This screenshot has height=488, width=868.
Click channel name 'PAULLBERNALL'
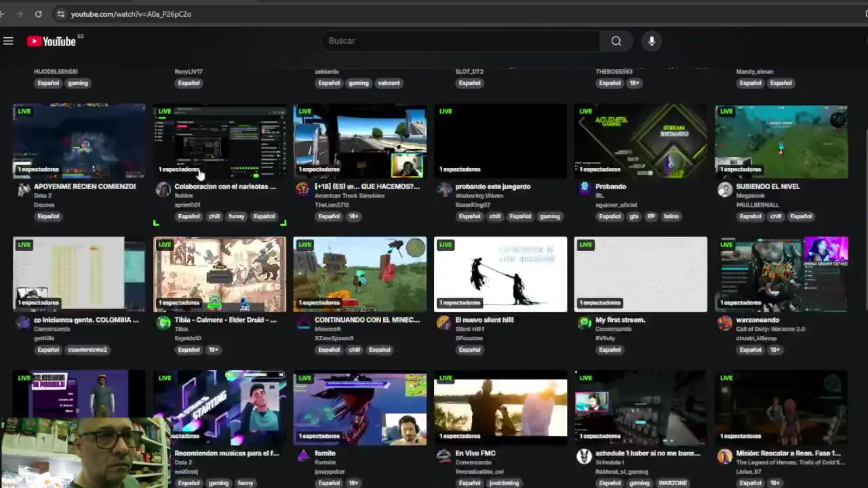(x=757, y=205)
